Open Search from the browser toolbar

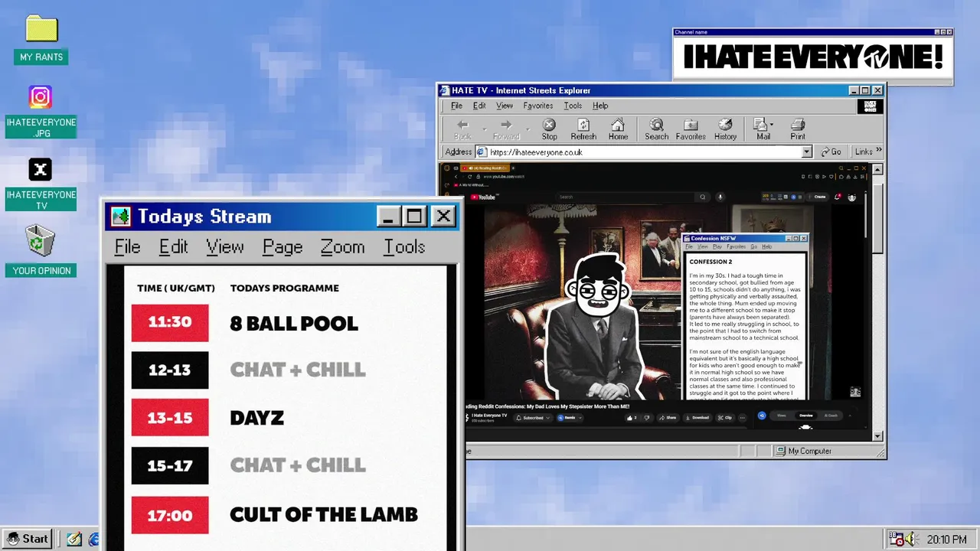(x=656, y=125)
